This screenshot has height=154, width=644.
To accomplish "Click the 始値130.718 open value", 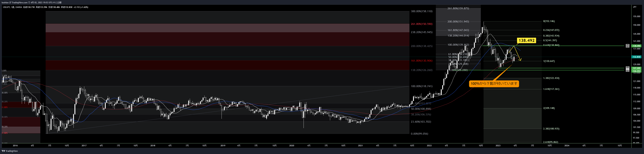I will [29, 7].
